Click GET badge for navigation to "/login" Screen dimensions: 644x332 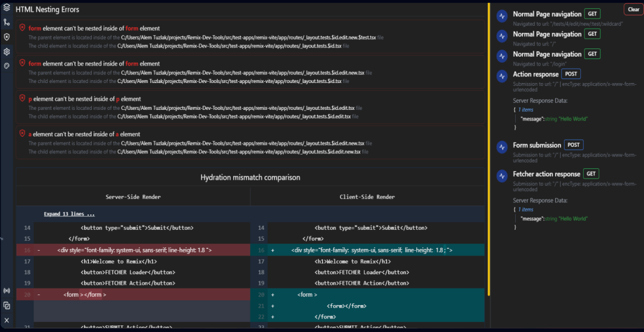point(592,54)
